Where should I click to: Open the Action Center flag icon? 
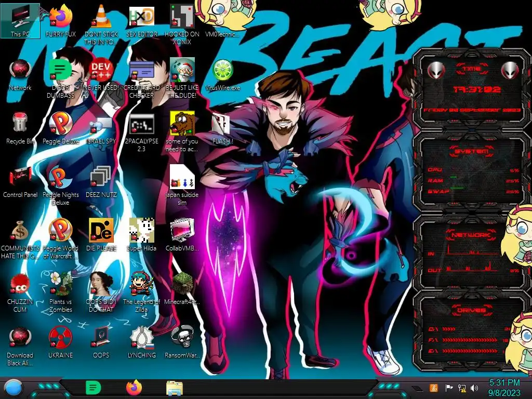tap(449, 388)
